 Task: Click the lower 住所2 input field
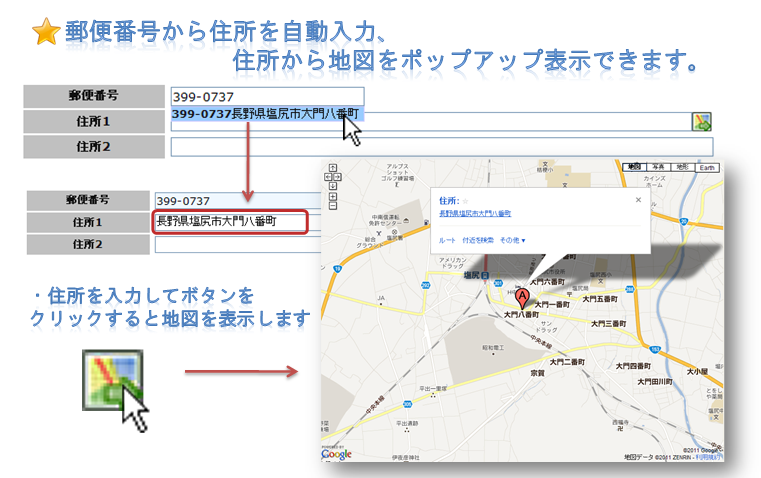[238, 245]
